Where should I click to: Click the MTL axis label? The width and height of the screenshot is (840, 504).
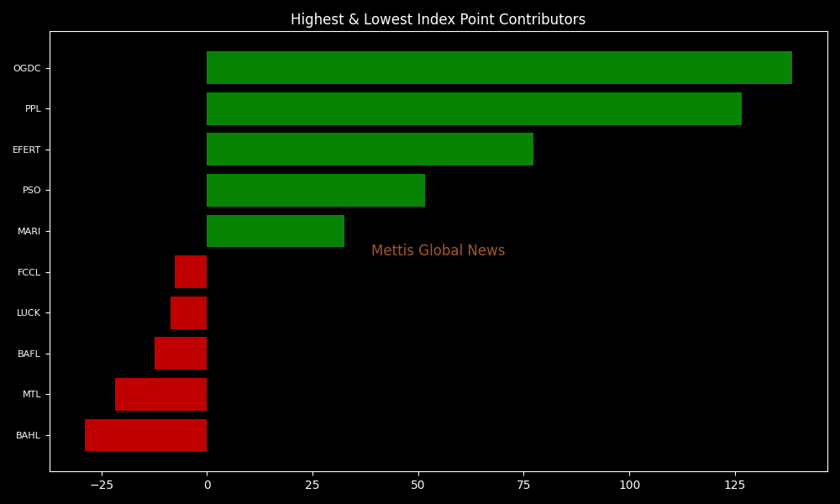(x=32, y=394)
